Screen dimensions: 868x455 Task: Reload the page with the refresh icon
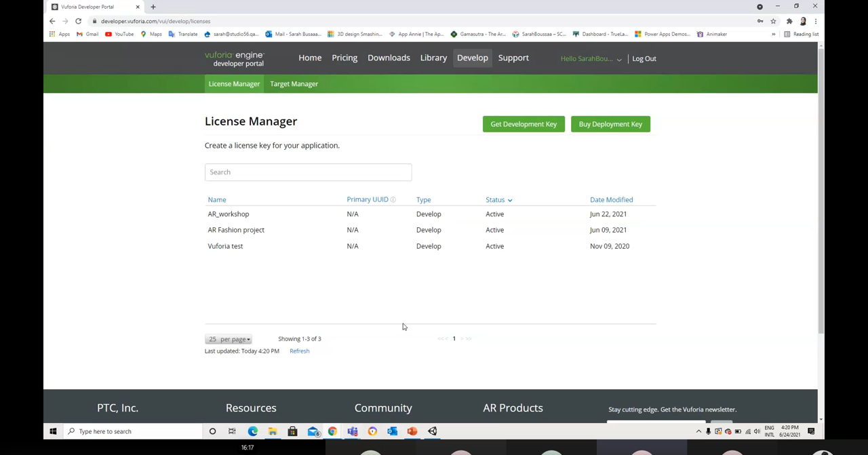point(78,21)
